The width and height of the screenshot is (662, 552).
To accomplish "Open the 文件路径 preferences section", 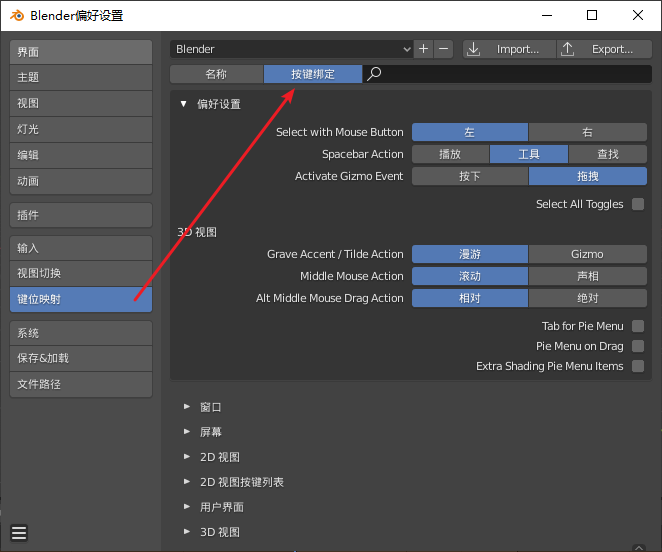I will coord(81,384).
